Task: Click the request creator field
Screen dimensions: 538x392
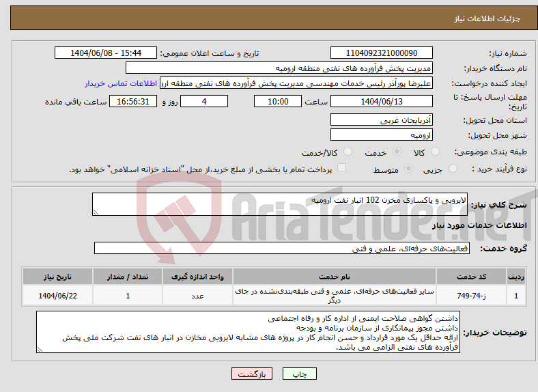Action: point(296,83)
